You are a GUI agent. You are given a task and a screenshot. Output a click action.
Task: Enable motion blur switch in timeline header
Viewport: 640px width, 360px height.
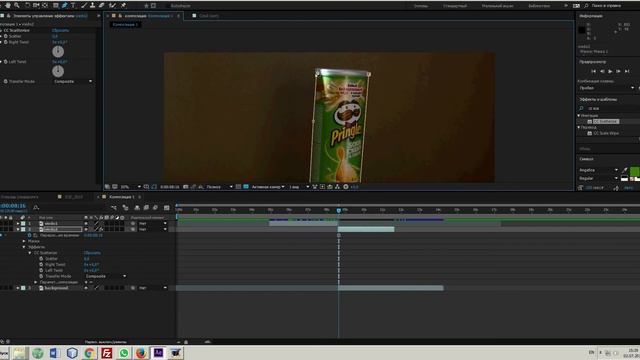[155, 208]
